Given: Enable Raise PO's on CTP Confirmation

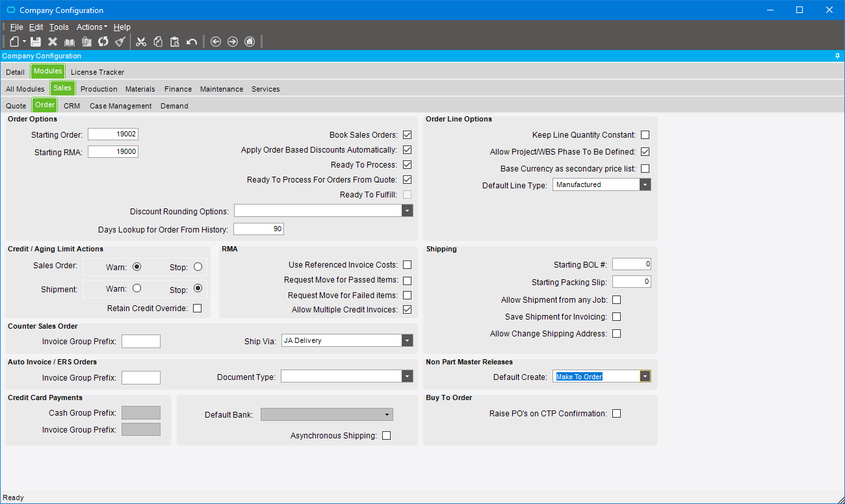Looking at the screenshot, I should tap(617, 414).
